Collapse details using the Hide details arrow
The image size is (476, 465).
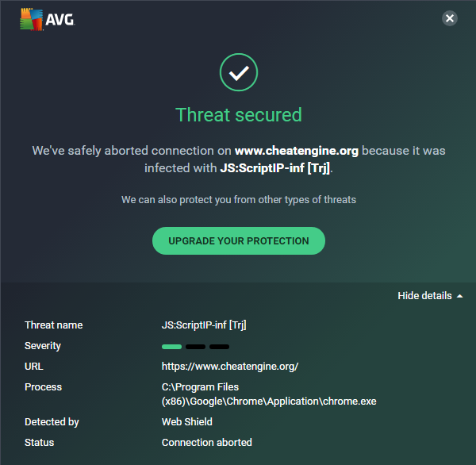point(459,296)
